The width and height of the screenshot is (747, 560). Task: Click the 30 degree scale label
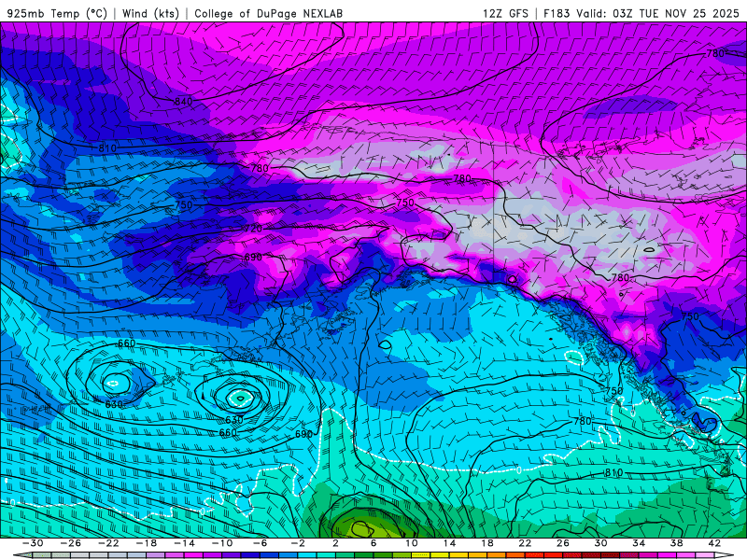[x=600, y=543]
